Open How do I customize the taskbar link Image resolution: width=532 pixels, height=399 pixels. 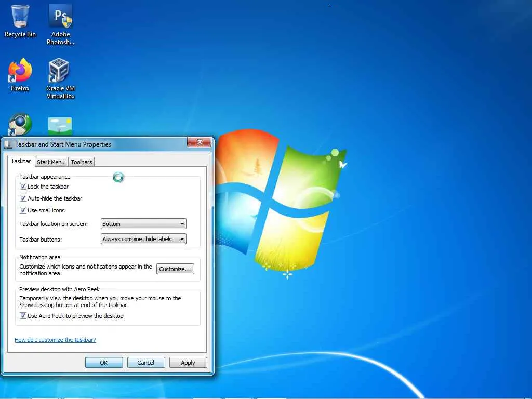tap(55, 340)
